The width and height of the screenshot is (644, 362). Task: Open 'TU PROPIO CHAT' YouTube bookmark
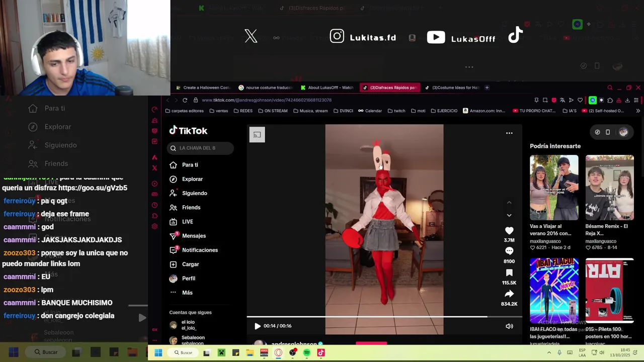tap(534, 111)
